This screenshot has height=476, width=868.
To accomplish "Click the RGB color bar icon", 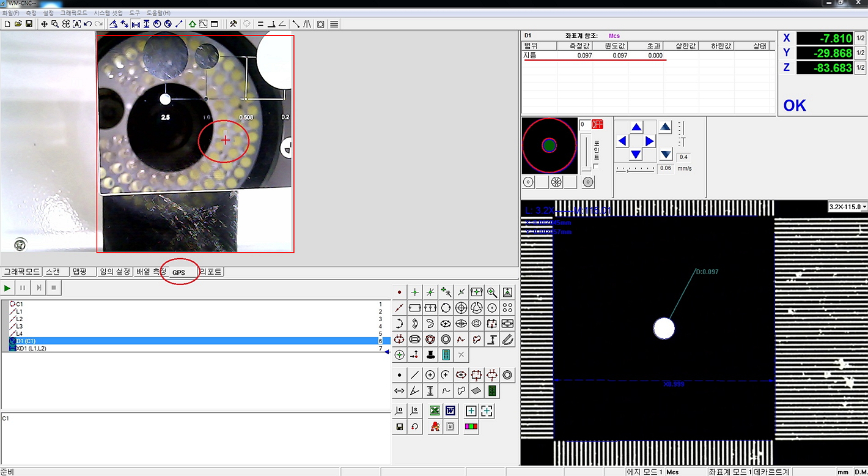I will pos(471,426).
